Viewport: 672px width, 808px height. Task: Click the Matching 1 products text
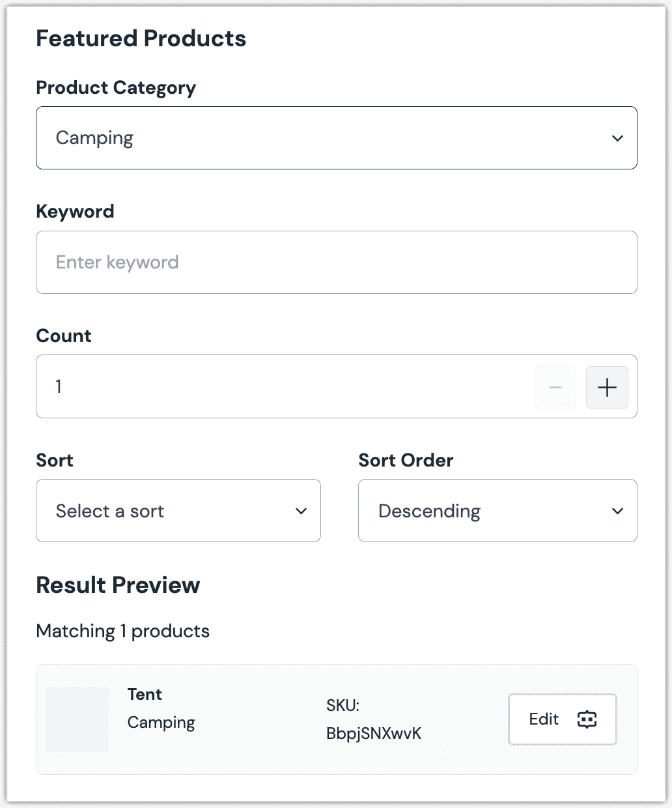tap(122, 631)
